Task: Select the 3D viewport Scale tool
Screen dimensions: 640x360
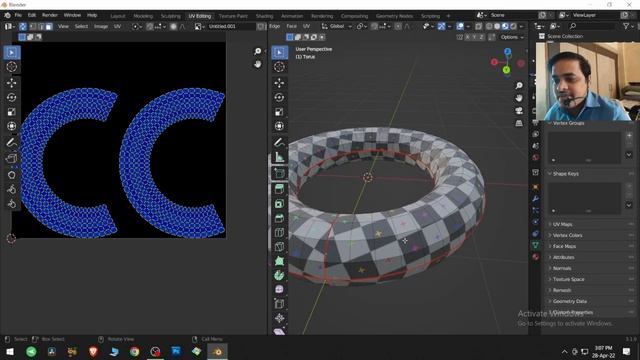Action: tap(280, 112)
